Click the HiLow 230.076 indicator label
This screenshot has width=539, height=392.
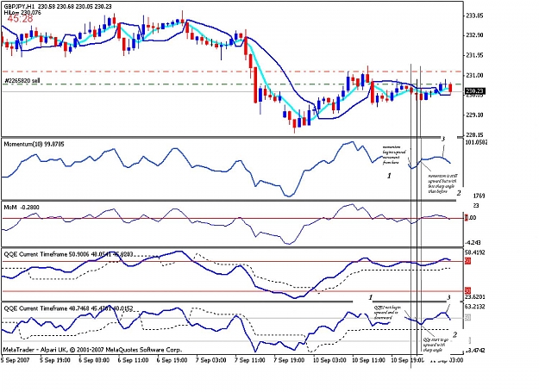[22, 12]
